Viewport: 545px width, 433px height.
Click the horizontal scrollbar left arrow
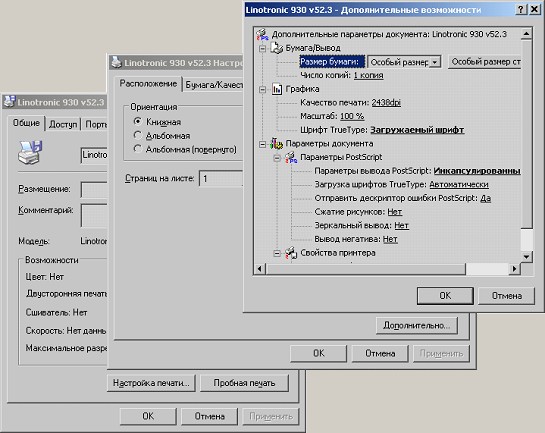259,269
